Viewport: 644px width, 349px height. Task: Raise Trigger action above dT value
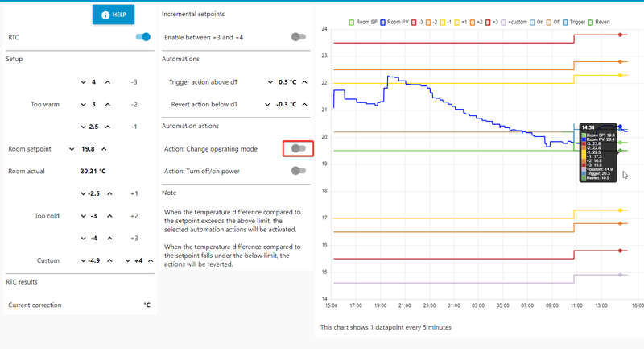click(x=304, y=82)
